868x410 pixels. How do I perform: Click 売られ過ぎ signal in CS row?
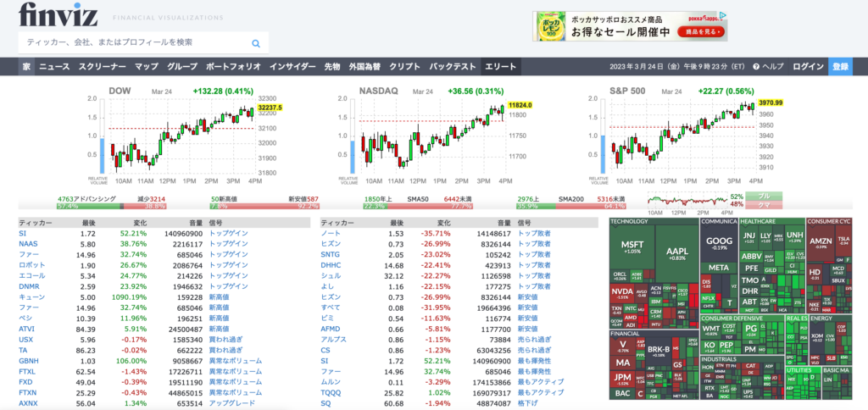point(534,350)
